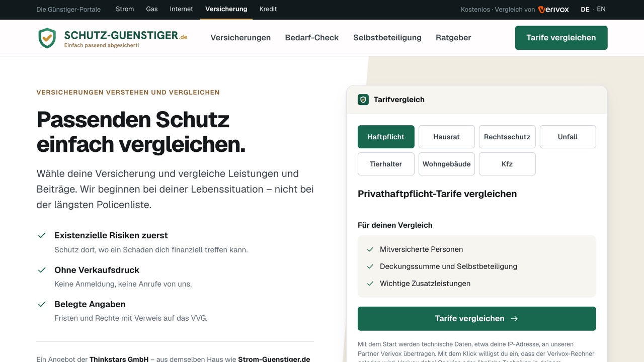The height and width of the screenshot is (362, 644).
Task: Go to the Kredit portal tab
Action: click(268, 9)
